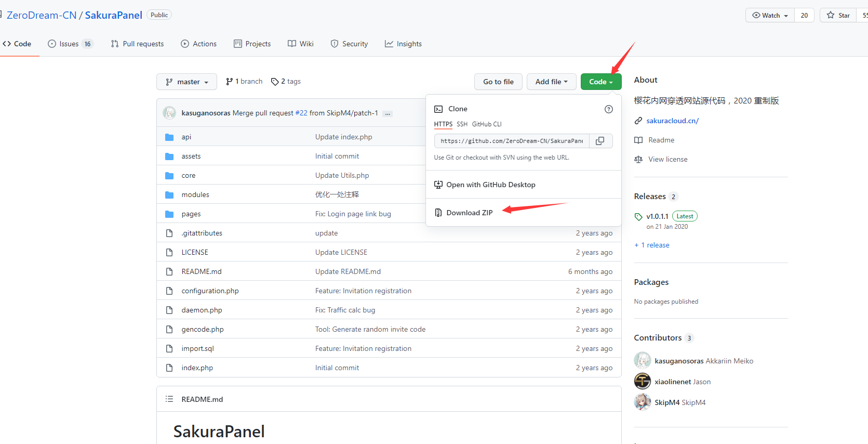868x444 pixels.
Task: Open the master branch dropdown
Action: pos(186,82)
